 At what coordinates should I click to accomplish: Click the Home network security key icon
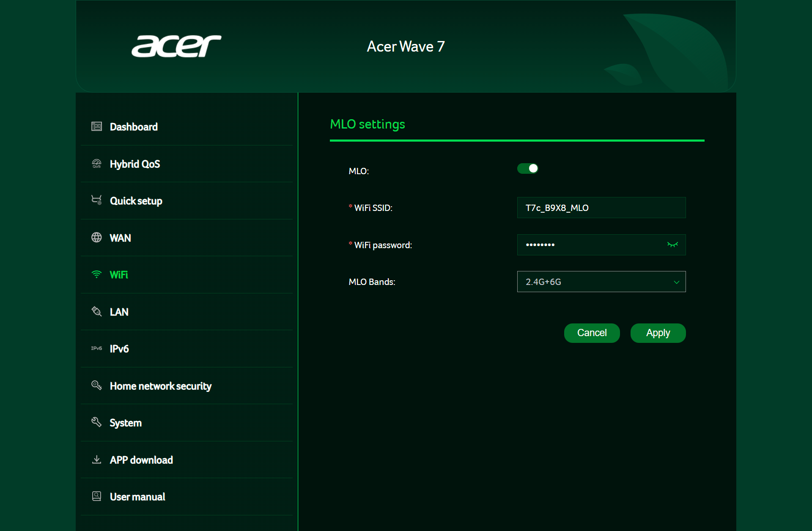[96, 386]
